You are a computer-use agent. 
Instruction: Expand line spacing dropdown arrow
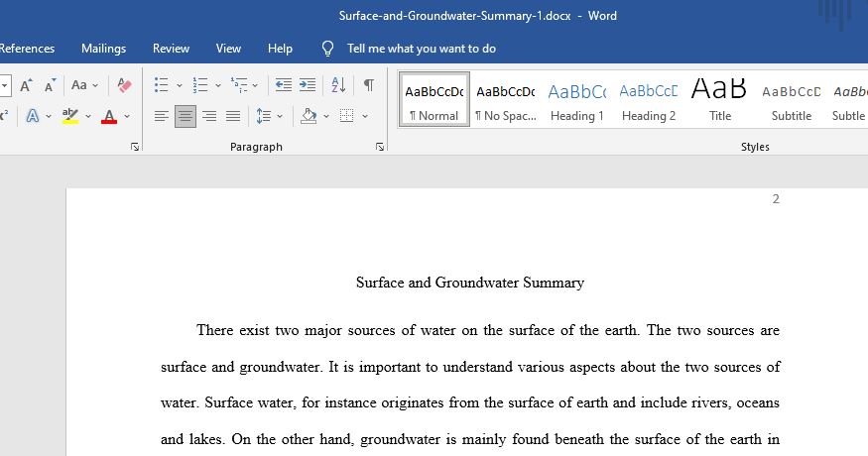coord(280,116)
